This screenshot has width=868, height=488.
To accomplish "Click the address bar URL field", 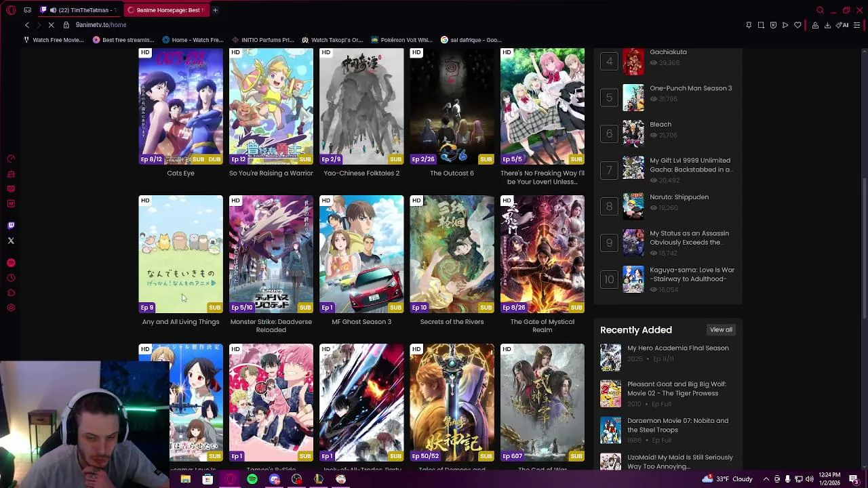I will point(407,25).
